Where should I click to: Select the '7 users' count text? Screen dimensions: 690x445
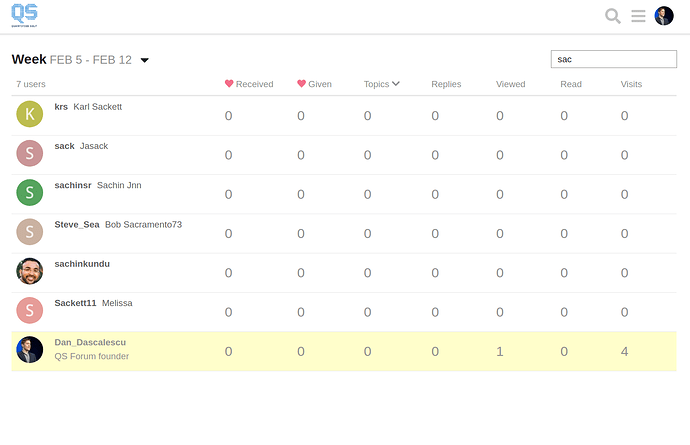[31, 84]
